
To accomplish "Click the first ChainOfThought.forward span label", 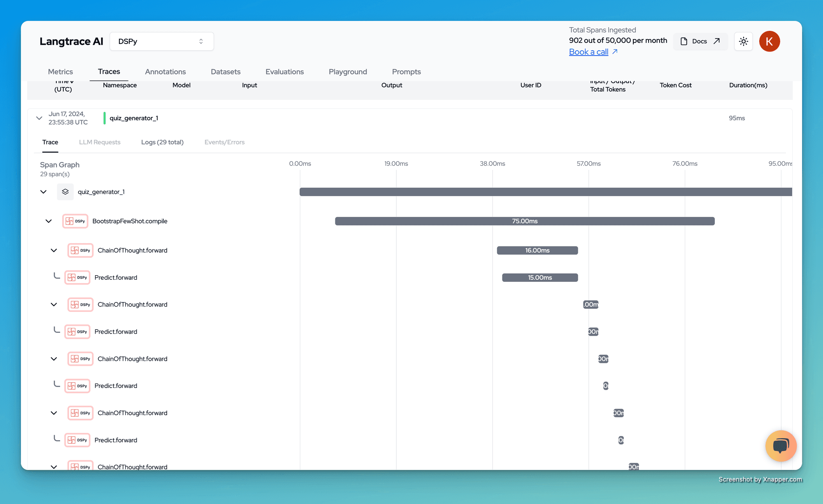I will 133,251.
